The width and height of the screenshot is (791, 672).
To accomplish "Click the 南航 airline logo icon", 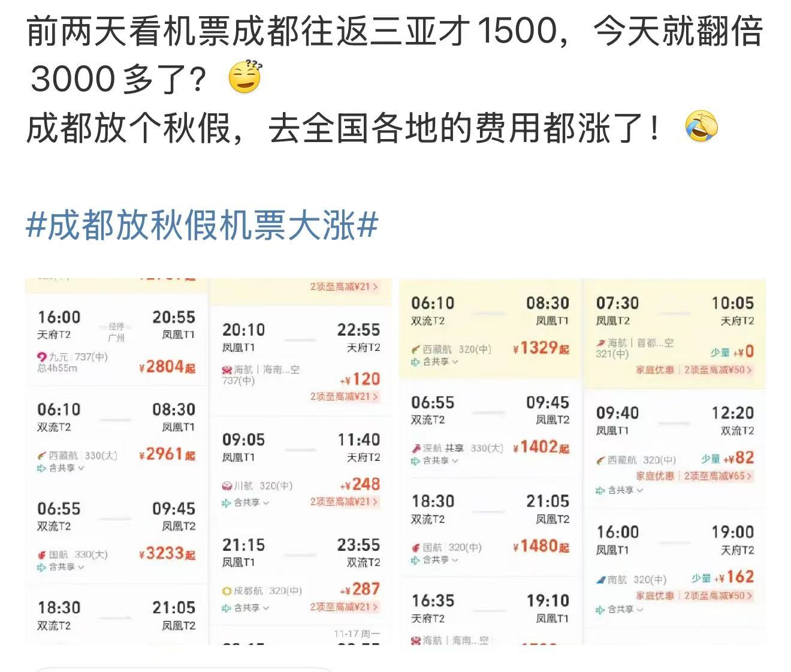I will (x=600, y=580).
